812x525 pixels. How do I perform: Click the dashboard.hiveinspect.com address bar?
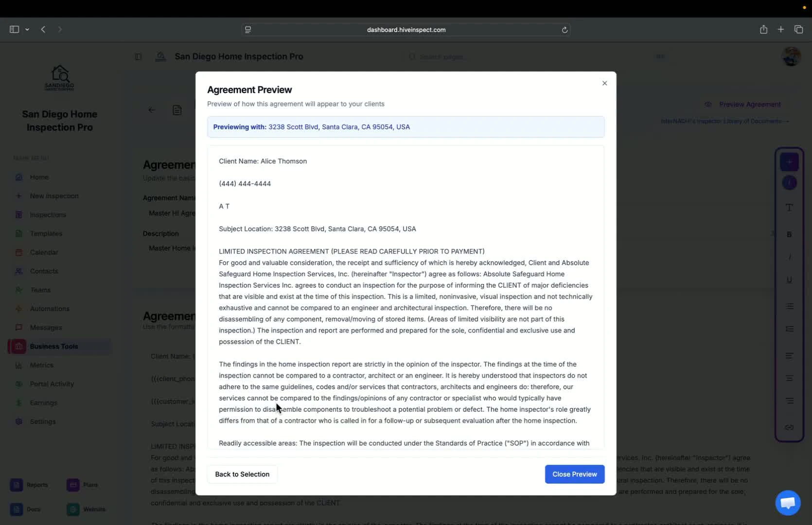pyautogui.click(x=406, y=29)
